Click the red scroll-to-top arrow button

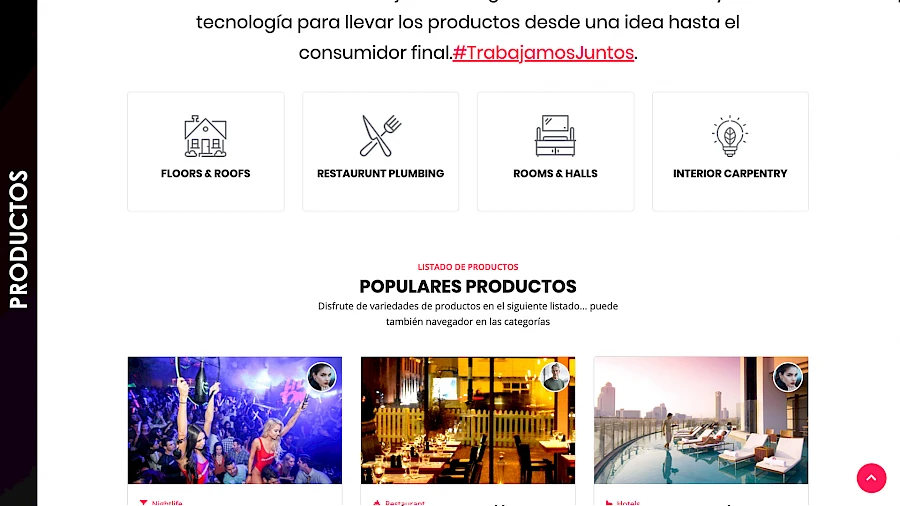871,478
